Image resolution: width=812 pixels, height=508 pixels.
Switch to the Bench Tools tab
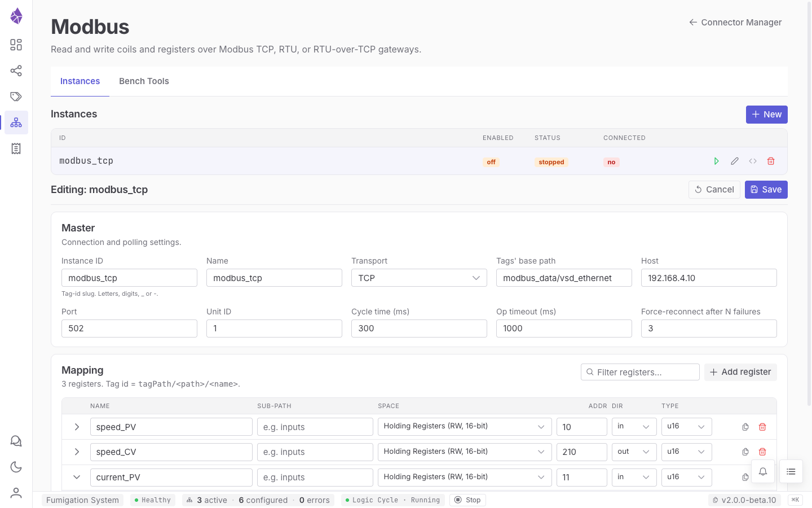click(x=144, y=81)
